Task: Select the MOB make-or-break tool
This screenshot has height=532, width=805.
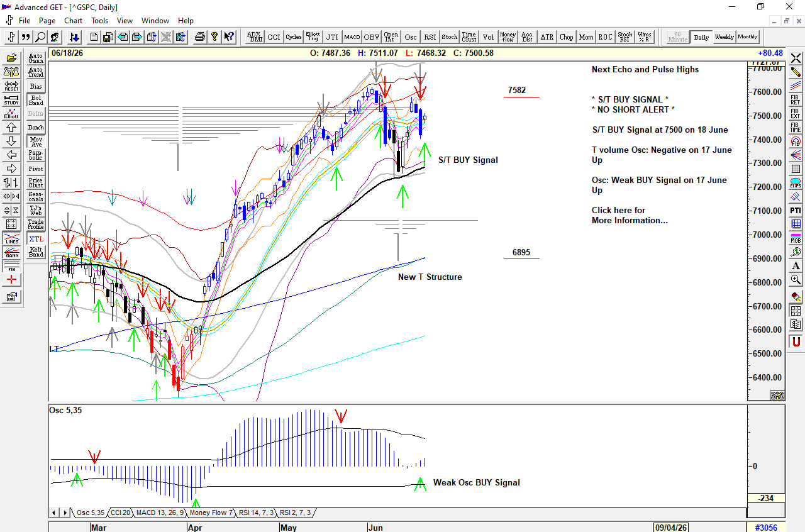Action: 796,238
